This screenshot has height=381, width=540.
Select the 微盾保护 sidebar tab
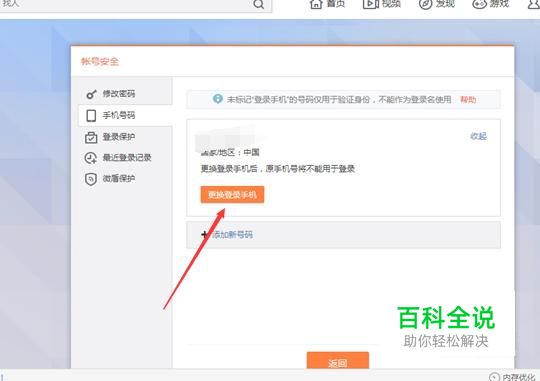[x=125, y=179]
